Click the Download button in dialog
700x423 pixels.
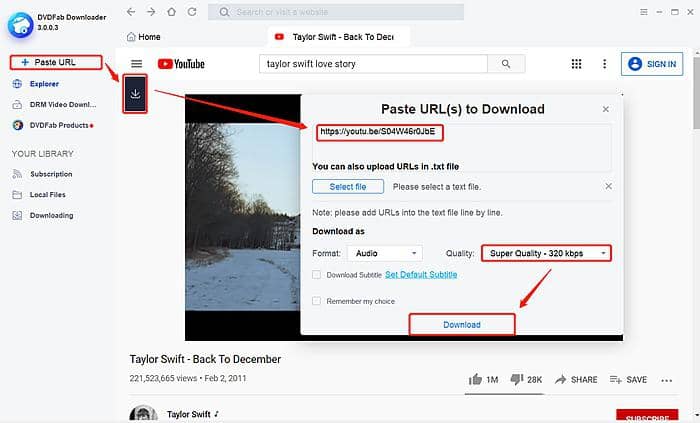pyautogui.click(x=462, y=325)
